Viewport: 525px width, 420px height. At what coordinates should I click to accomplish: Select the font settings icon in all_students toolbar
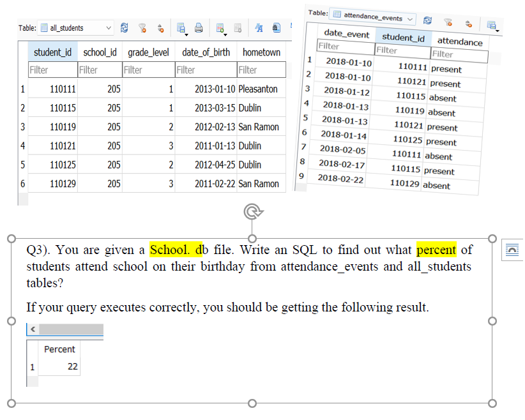pos(259,28)
